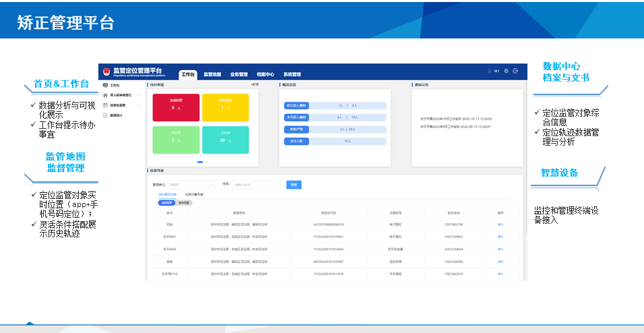Image resolution: width=644 pixels, height=333 pixels.
Task: Click the 信息化监管 sidebar icon
Action: 105,105
